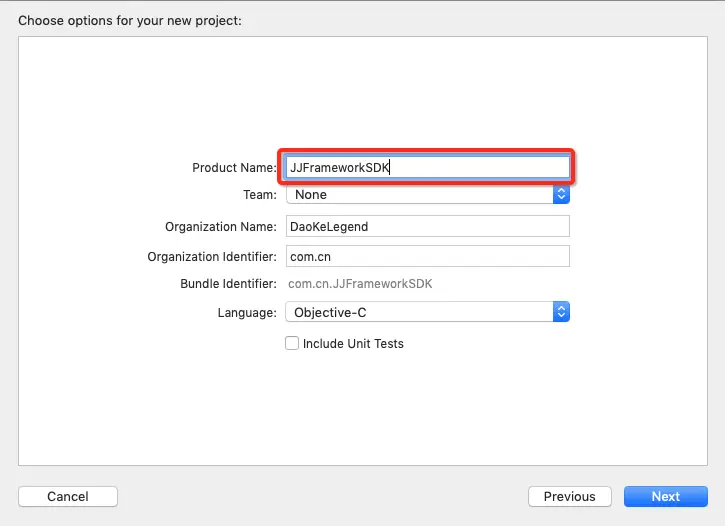Click the Team dropdown arrow chevrons
The width and height of the screenshot is (725, 526).
pyautogui.click(x=561, y=195)
